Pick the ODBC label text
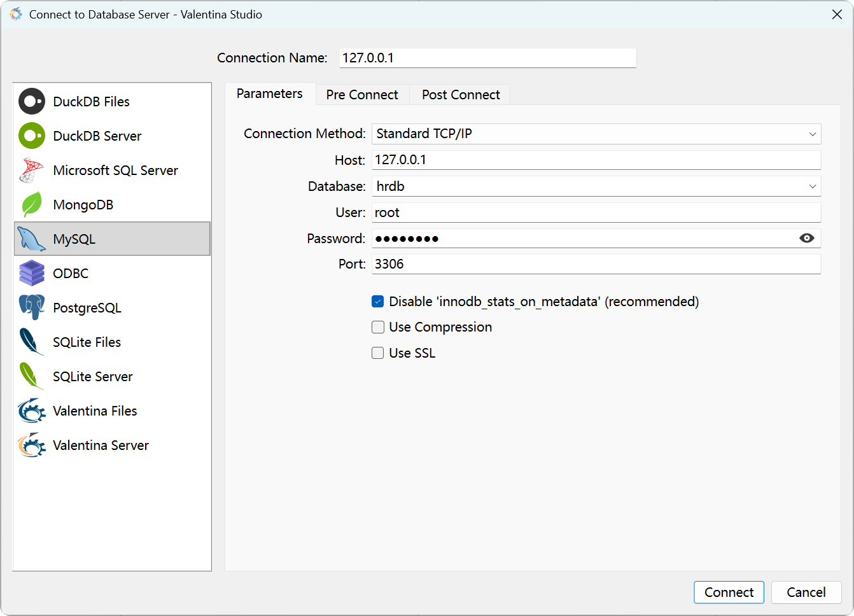This screenshot has height=616, width=854. click(71, 274)
